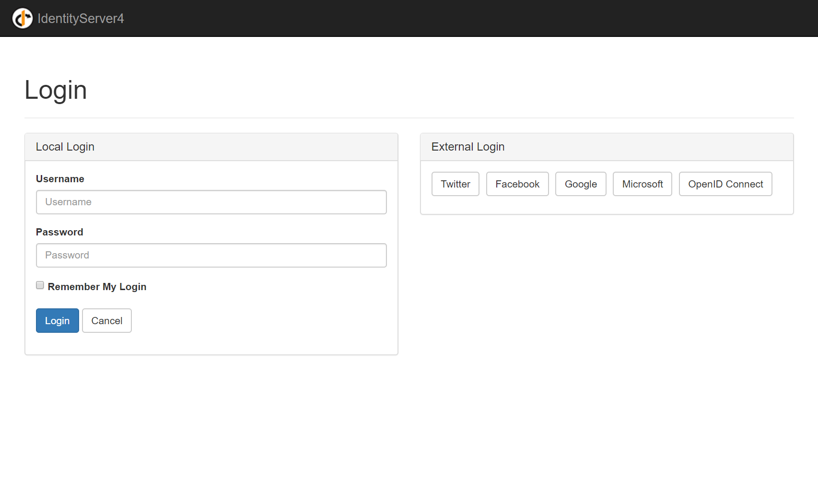Image resolution: width=818 pixels, height=504 pixels.
Task: Click the External Login panel heading
Action: [468, 147]
